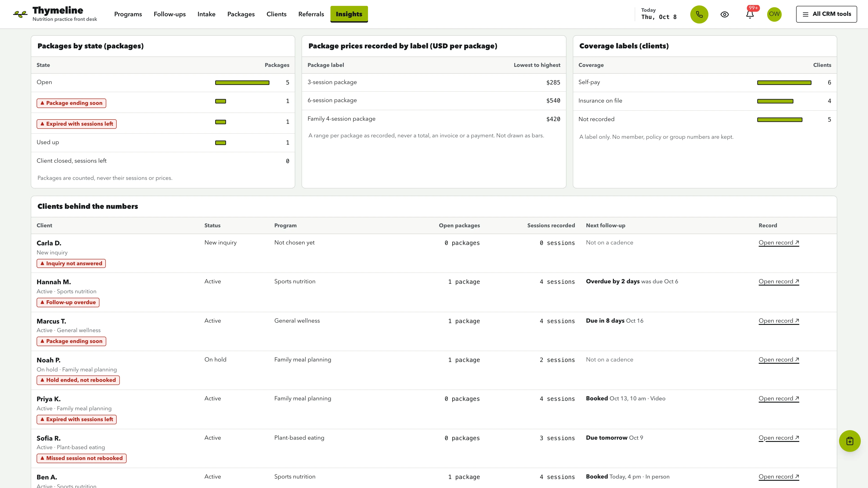Image resolution: width=868 pixels, height=488 pixels.
Task: Click the Thymeline leaf logo
Action: [20, 14]
